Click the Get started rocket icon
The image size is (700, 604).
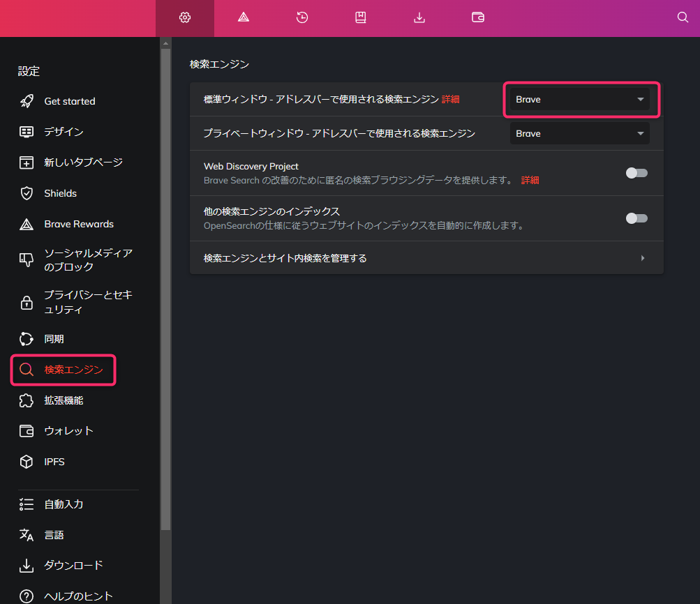point(27,101)
